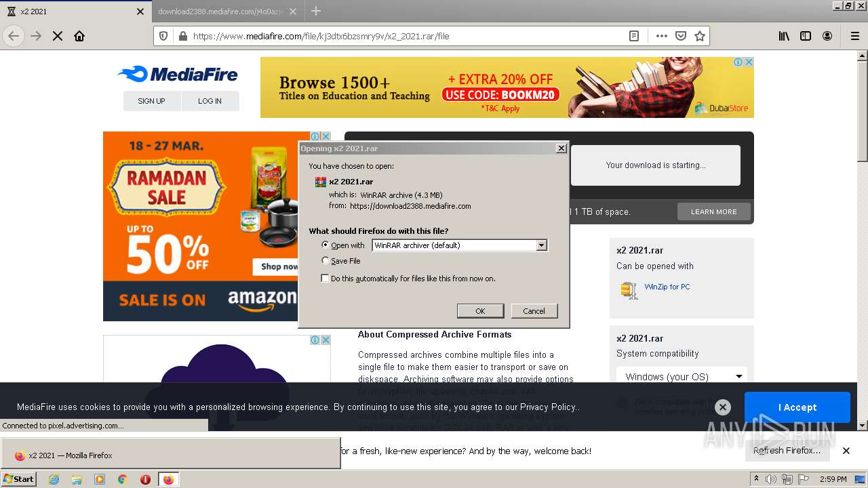Image resolution: width=868 pixels, height=488 pixels.
Task: Click the x2 2021 — Mozilla Firefox window preview
Action: pos(170,453)
